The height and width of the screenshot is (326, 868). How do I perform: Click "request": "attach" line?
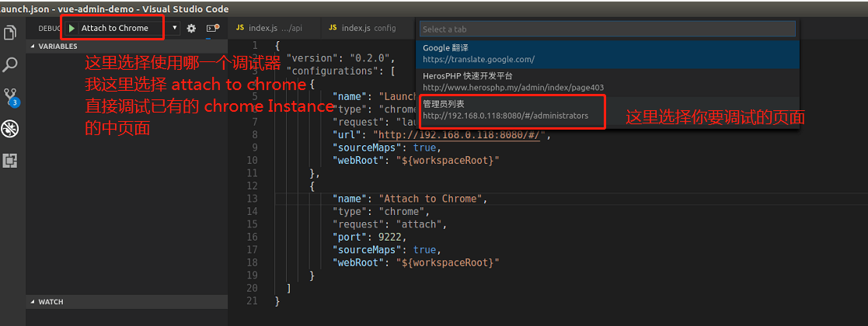389,224
